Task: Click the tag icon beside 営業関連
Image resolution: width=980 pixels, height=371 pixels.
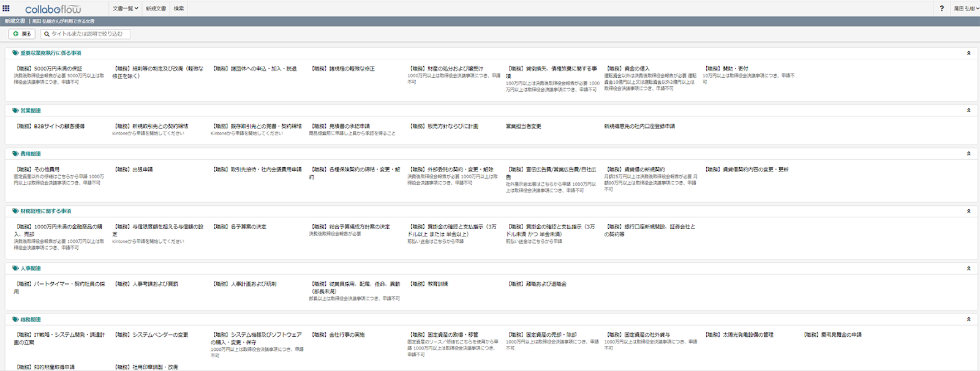Action: point(15,111)
